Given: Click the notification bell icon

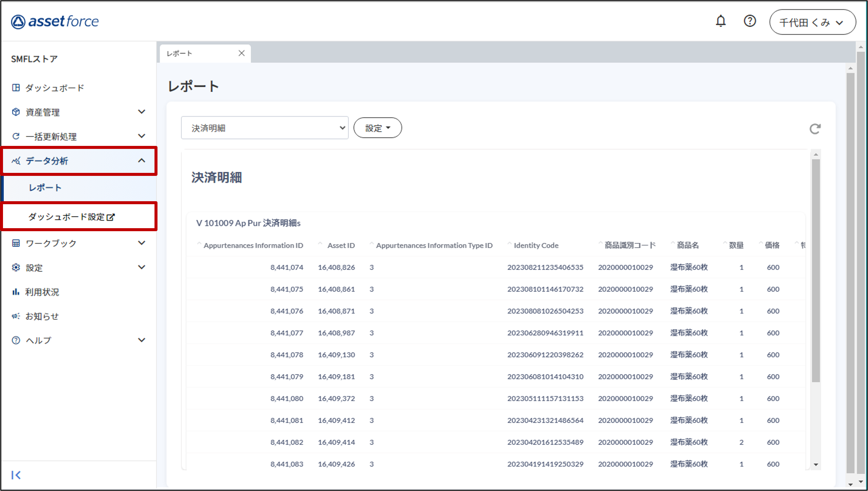Looking at the screenshot, I should tap(721, 21).
